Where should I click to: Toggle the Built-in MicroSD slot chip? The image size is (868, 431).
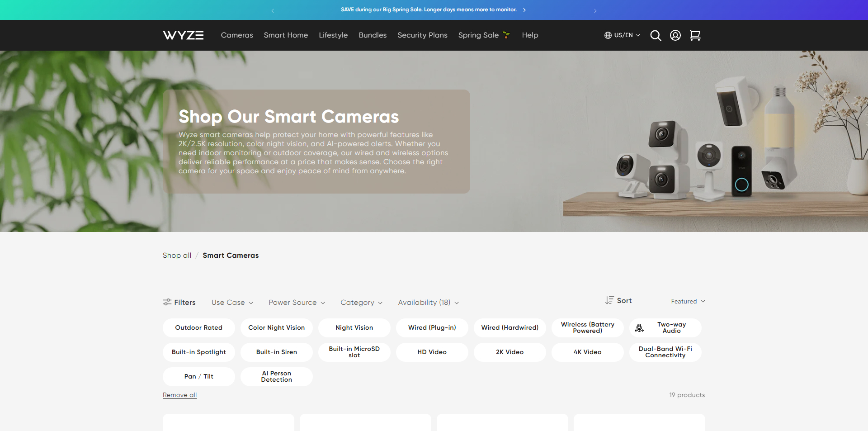(x=354, y=352)
